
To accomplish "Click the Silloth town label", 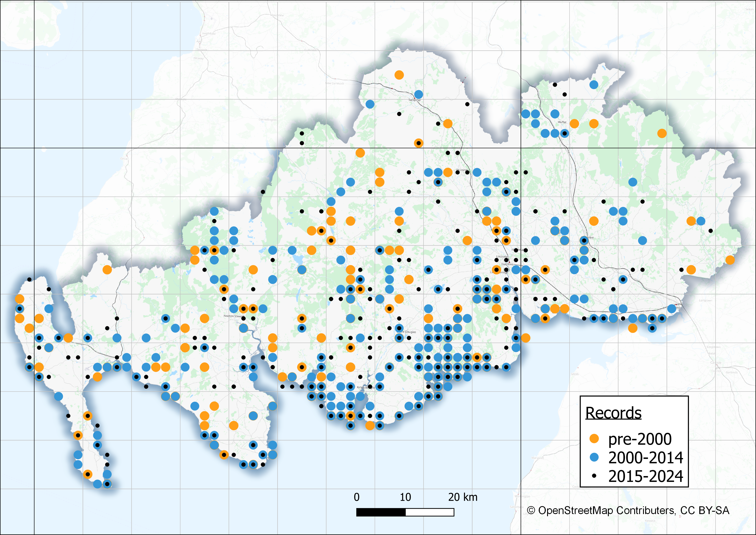I will [574, 374].
